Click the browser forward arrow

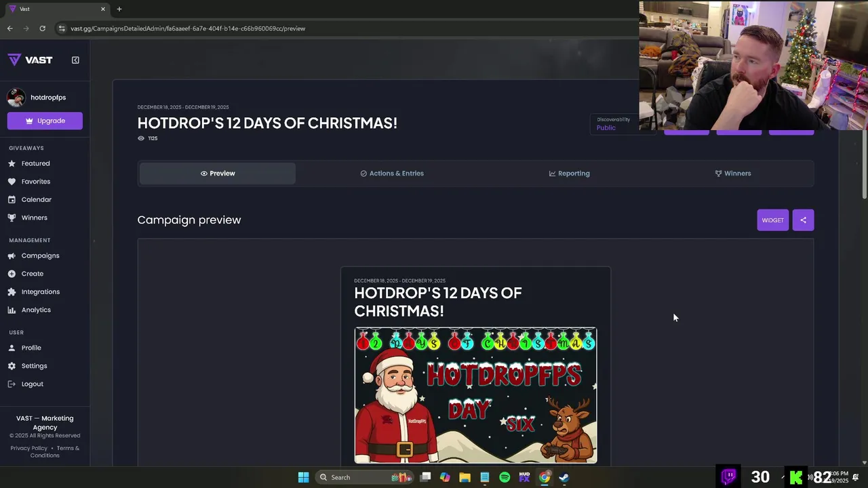[x=26, y=28]
